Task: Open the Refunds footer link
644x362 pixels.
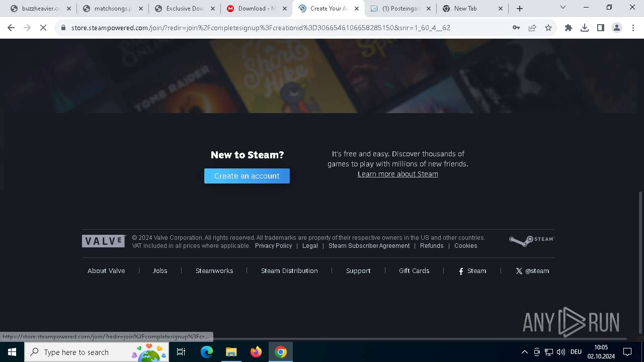Action: click(x=432, y=246)
